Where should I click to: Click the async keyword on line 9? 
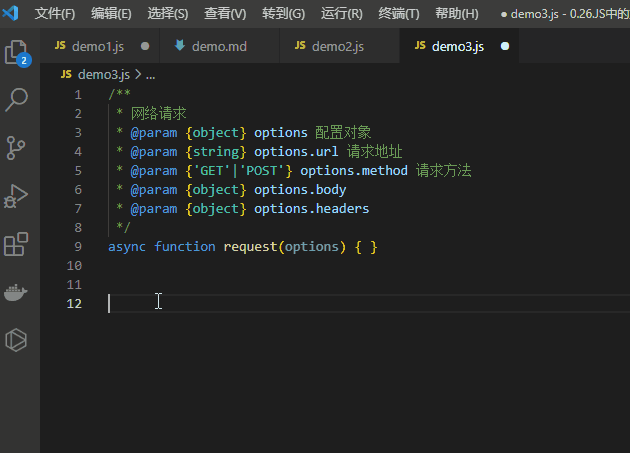(x=127, y=246)
